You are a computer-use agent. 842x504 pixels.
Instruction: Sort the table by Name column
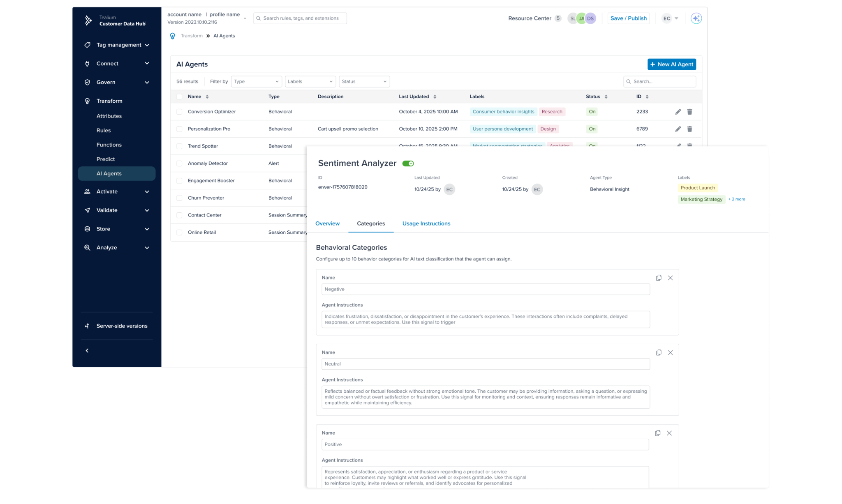click(x=207, y=97)
